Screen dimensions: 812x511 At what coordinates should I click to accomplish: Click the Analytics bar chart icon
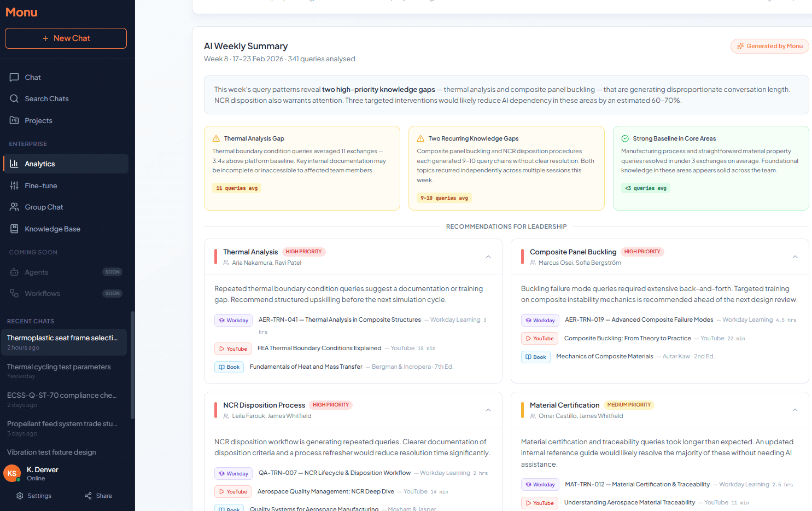[14, 164]
